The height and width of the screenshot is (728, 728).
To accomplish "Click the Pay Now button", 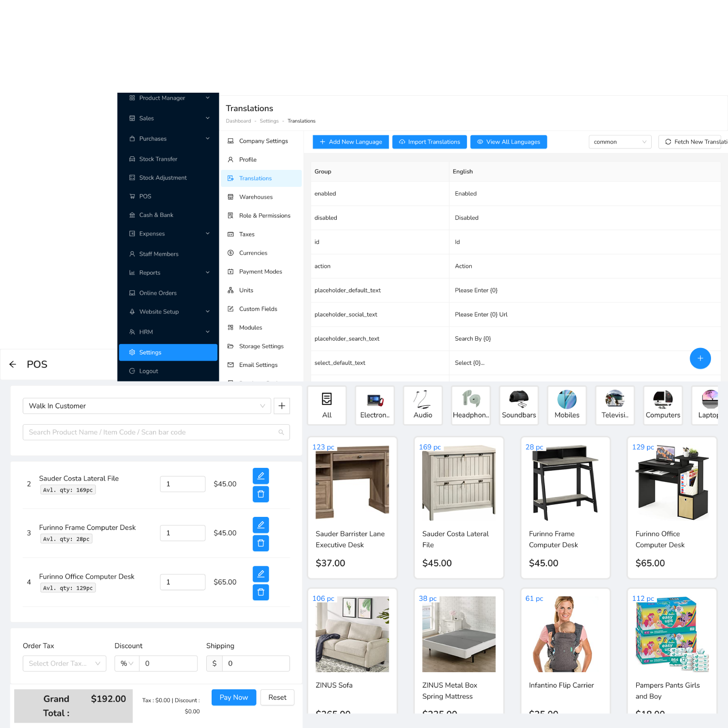I will [x=233, y=697].
